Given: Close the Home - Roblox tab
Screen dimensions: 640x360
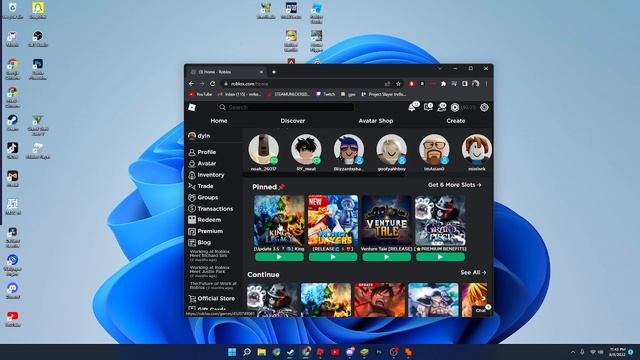Looking at the screenshot, I should pos(261,72).
